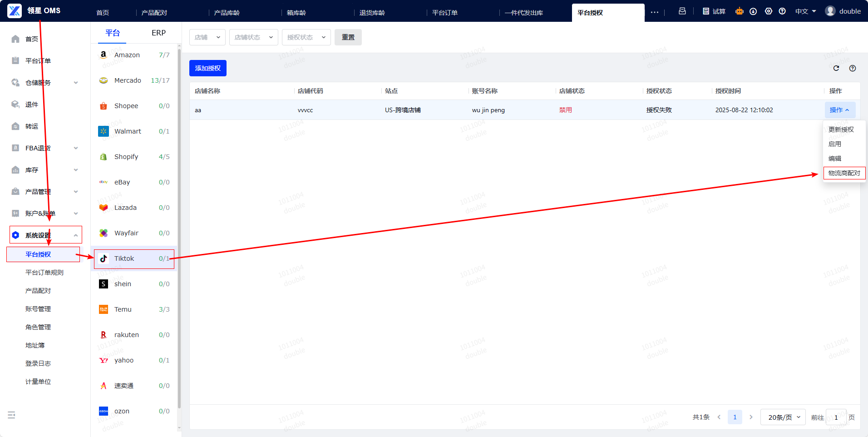
Task: Open the table help icon next to refresh
Action: tap(853, 68)
